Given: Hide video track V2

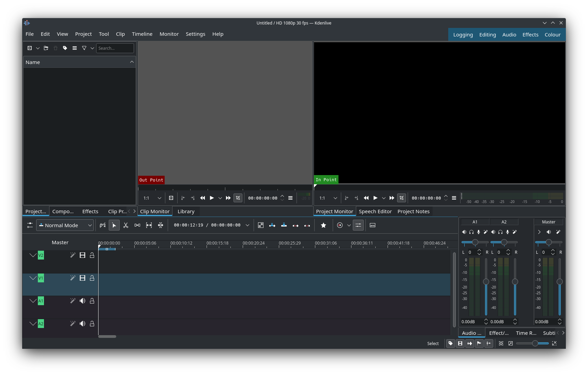Looking at the screenshot, I should point(82,255).
